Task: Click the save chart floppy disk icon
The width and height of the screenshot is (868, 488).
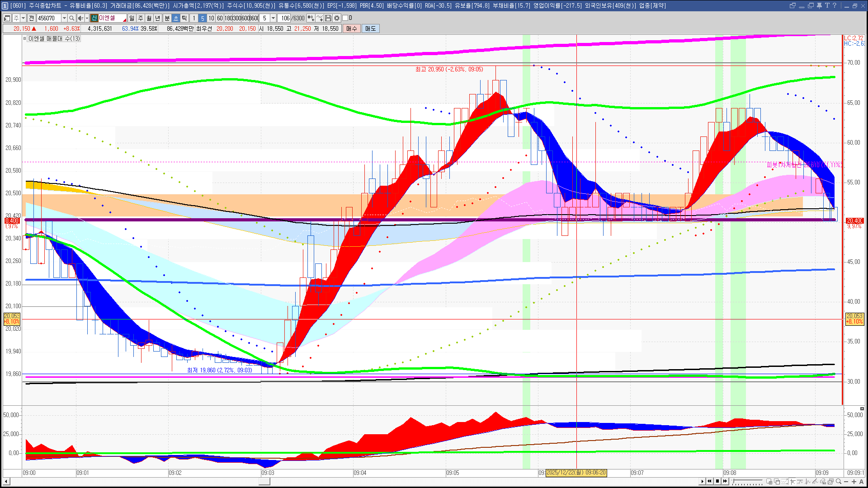Action: [x=329, y=18]
